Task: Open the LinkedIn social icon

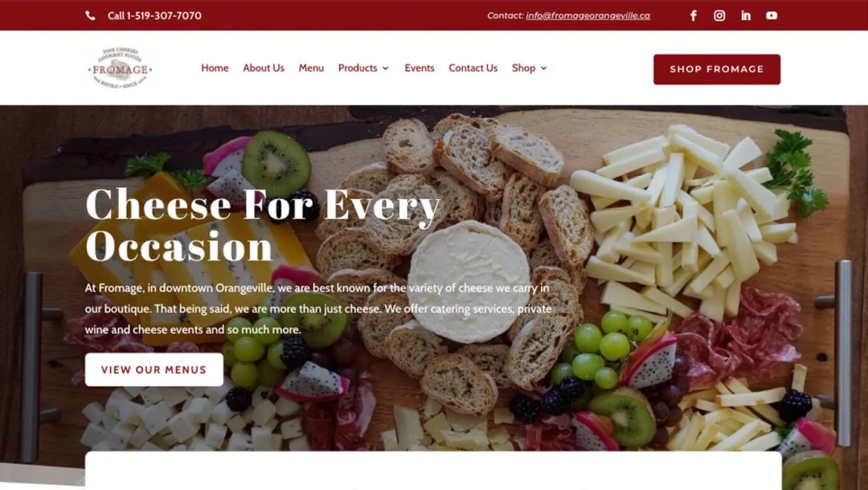Action: click(x=746, y=15)
